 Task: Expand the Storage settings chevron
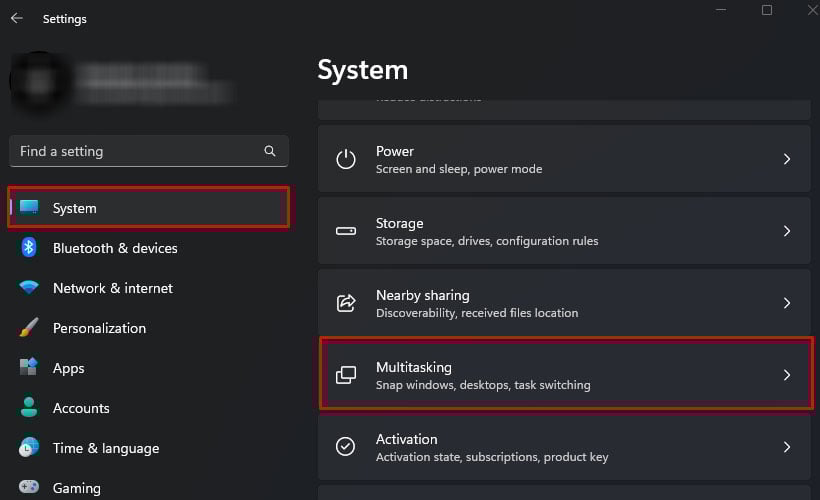(787, 231)
